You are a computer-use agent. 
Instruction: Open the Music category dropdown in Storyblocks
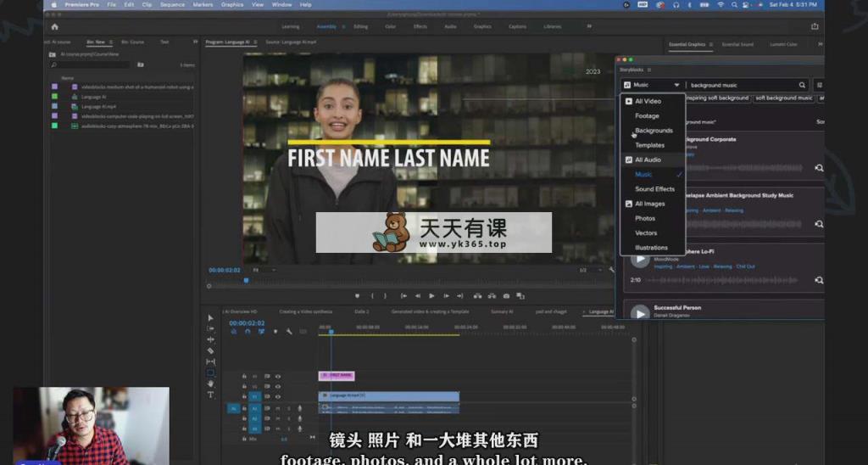point(652,85)
